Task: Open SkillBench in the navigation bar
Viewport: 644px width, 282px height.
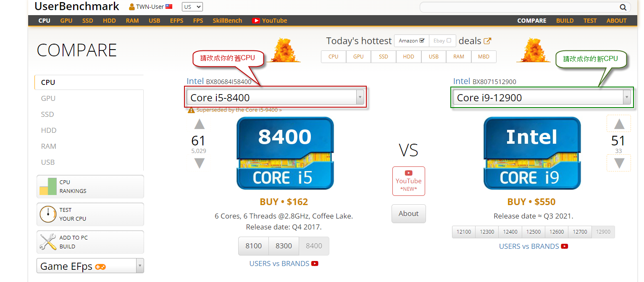Action: point(227,21)
